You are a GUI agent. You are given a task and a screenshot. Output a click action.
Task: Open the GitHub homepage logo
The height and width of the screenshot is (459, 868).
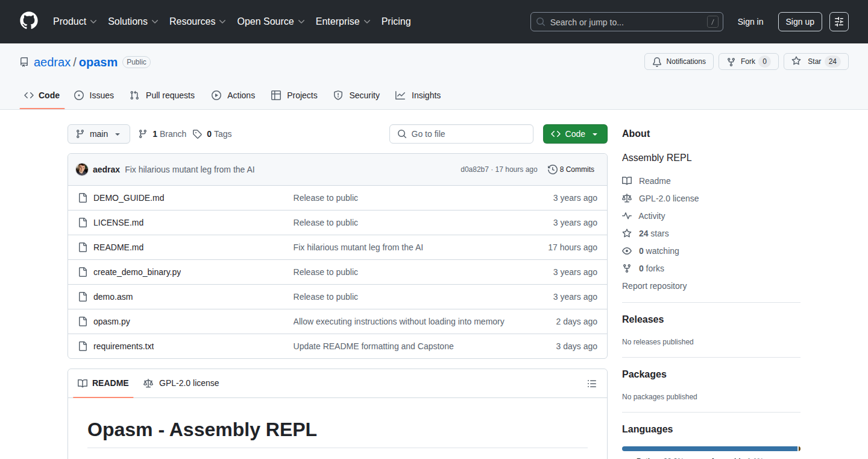pos(29,21)
